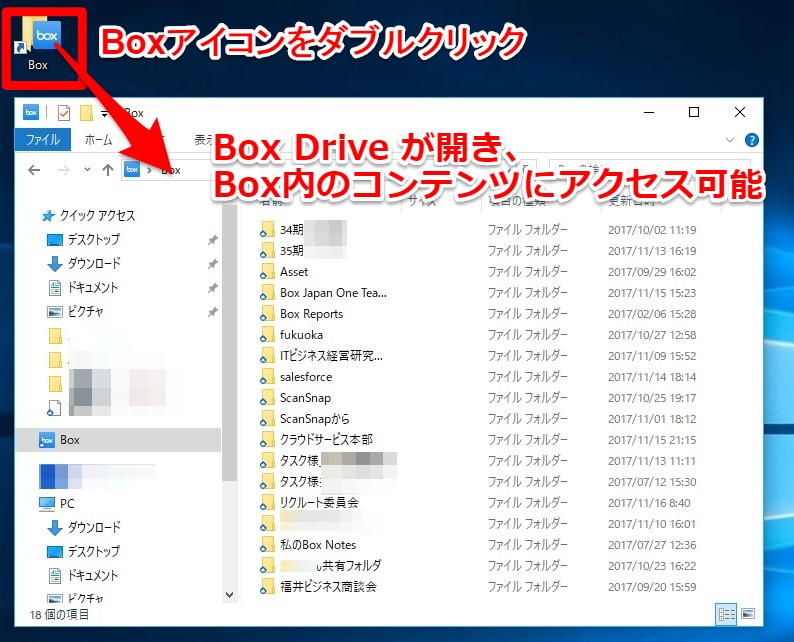Select the fukuoka folder
The image size is (794, 642).
coord(291,335)
